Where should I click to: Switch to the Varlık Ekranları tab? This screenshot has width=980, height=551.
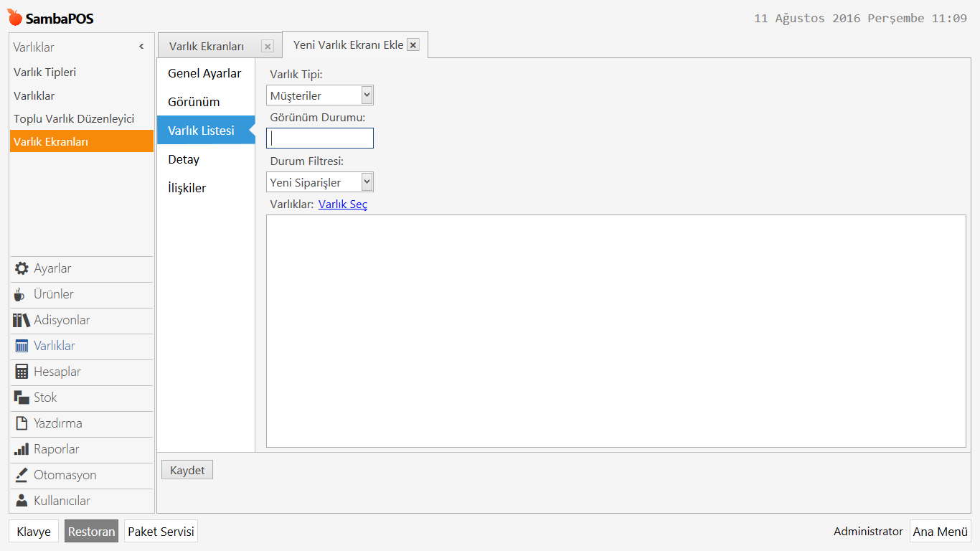click(207, 47)
